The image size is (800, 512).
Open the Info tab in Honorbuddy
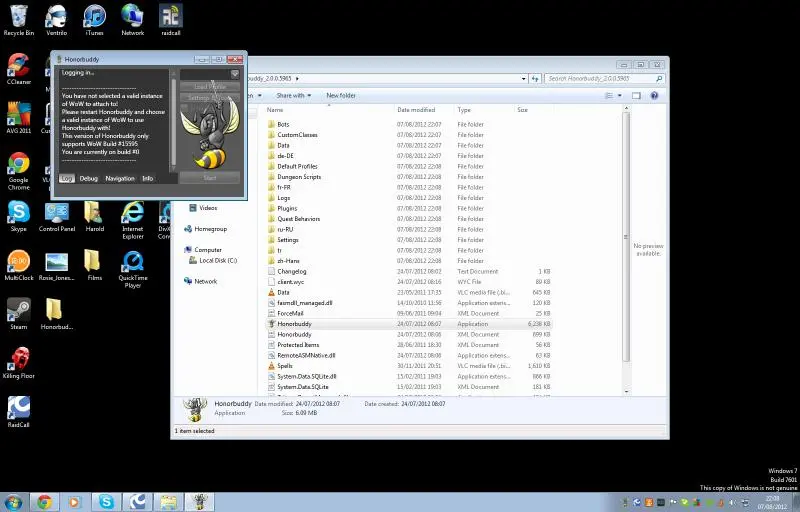coord(147,178)
